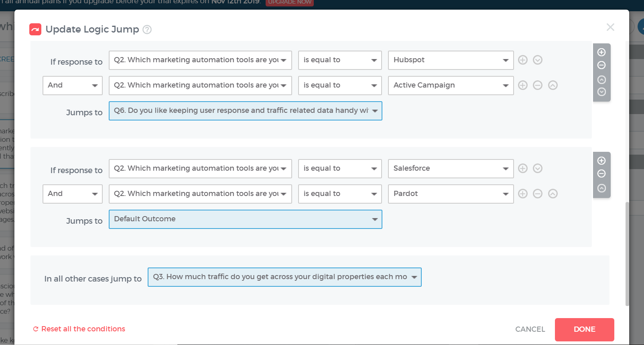
Task: Move second logic block up via side panel
Action: (x=601, y=188)
